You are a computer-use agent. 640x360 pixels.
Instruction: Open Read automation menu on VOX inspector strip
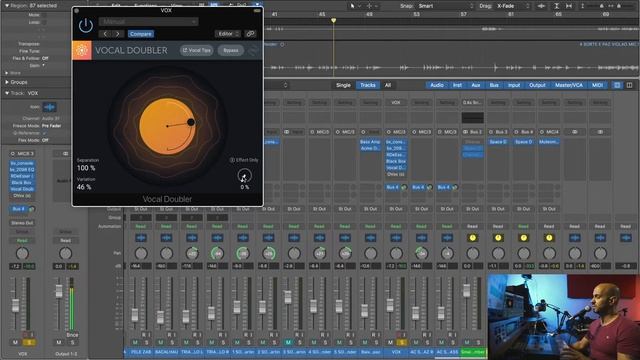22,240
